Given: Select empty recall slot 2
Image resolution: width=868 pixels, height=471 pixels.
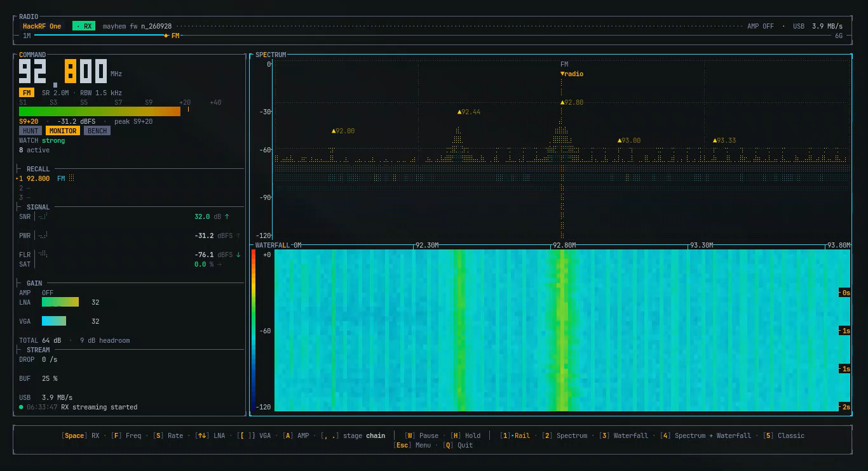Looking at the screenshot, I should (25, 188).
